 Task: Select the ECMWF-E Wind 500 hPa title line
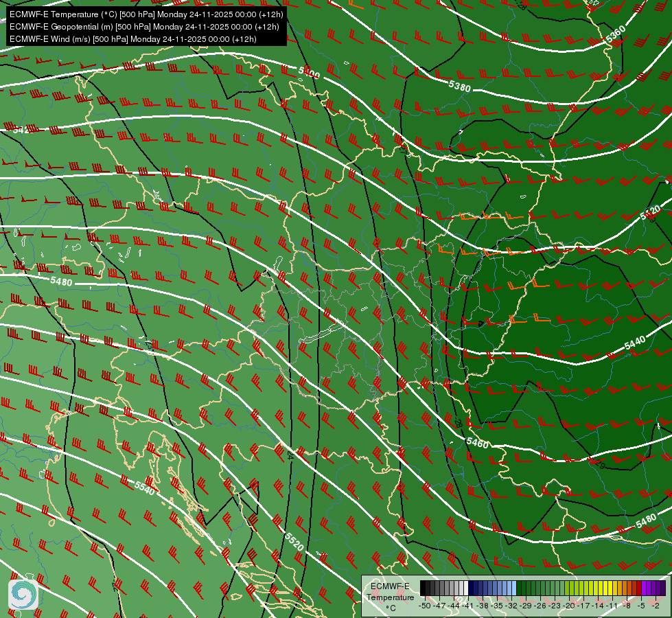click(133, 39)
